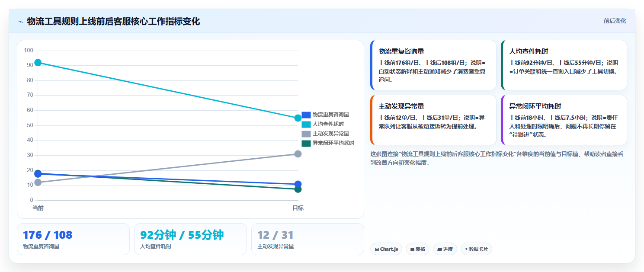Viewport: 644px width, 272px height.
Task: Click the blue data point at 当前
Action: coord(38,173)
